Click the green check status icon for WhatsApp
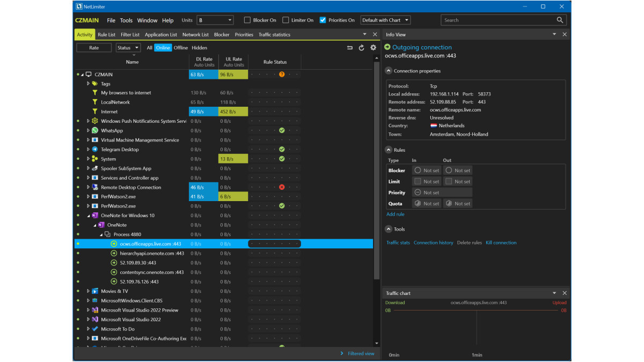 coord(282,130)
